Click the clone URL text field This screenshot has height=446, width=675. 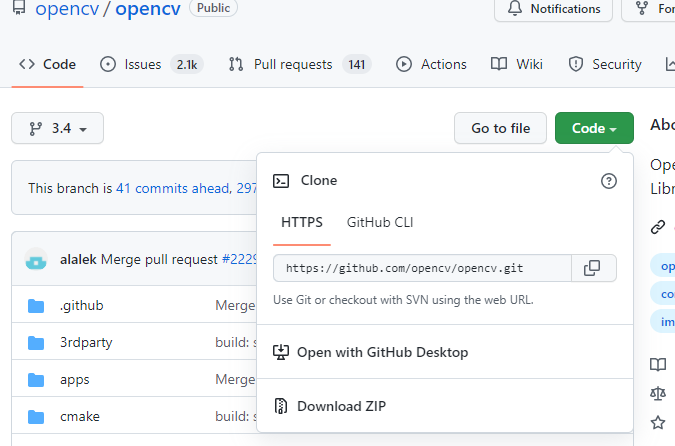421,268
